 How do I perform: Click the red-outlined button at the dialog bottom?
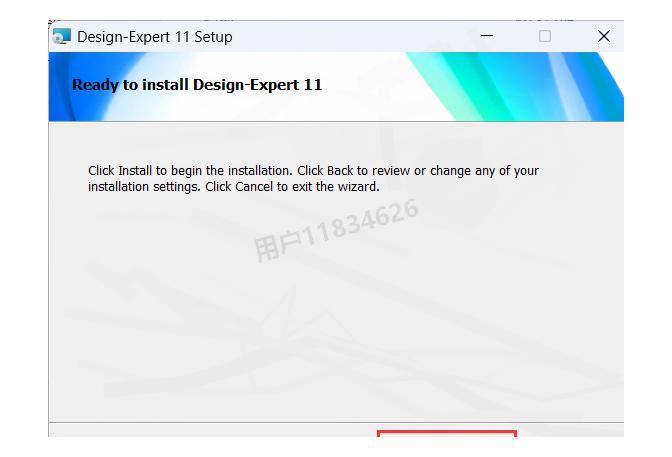pyautogui.click(x=447, y=433)
